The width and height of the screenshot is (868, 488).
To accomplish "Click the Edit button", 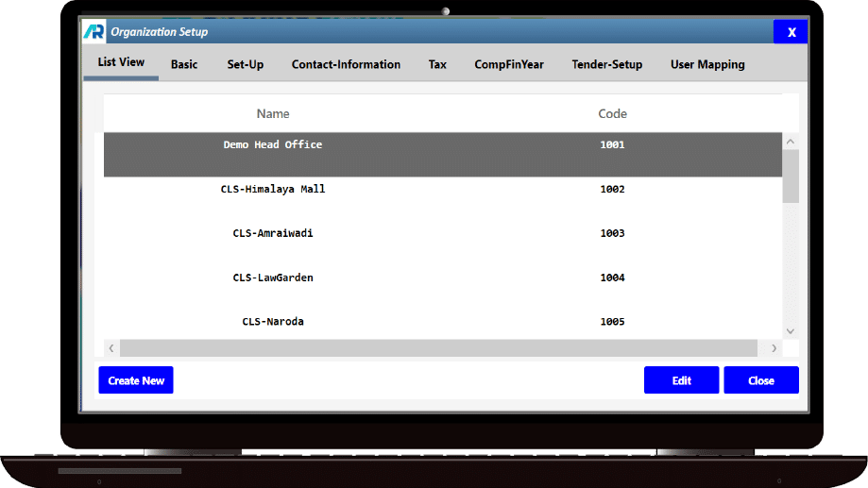I will pyautogui.click(x=681, y=380).
